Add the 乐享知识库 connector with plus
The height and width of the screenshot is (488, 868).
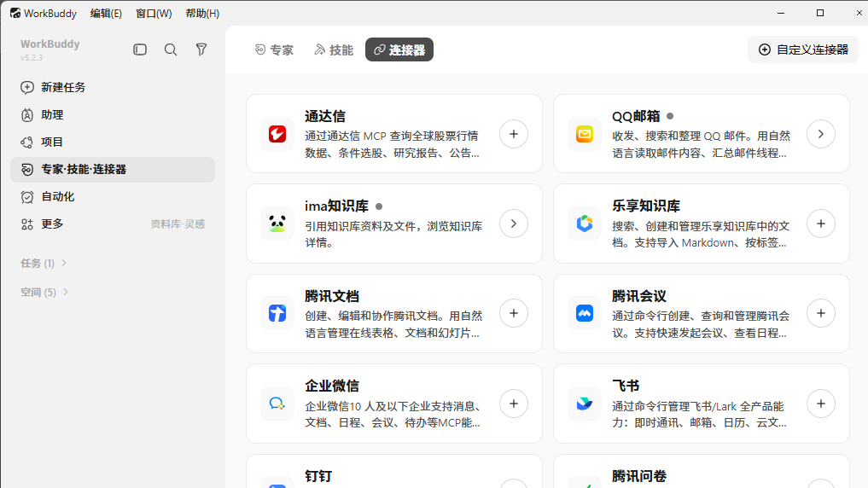click(821, 224)
